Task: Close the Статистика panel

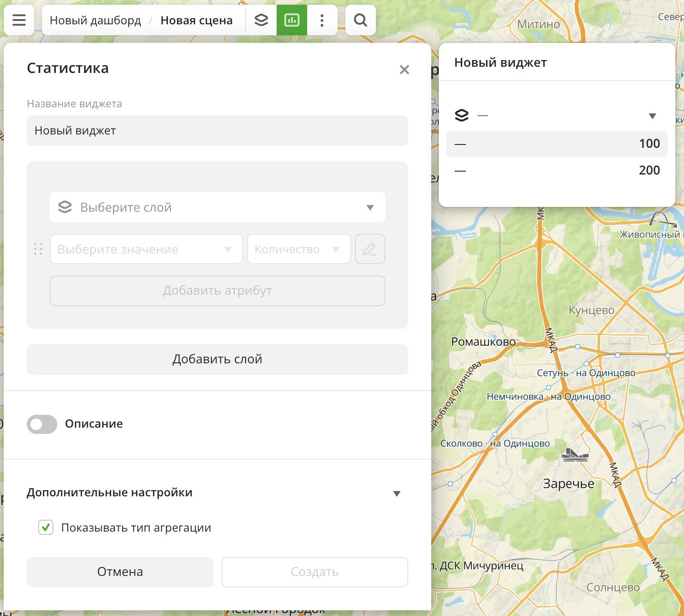Action: click(x=404, y=70)
